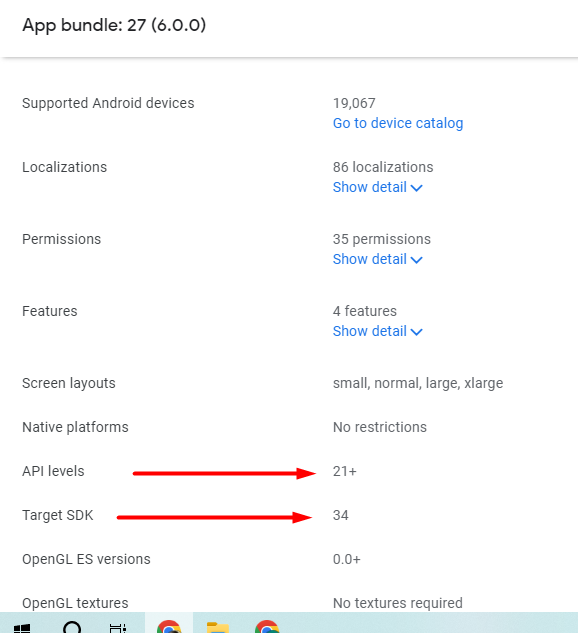
Task: Click the OpenGL ES versions 0.0+ value
Action: (x=346, y=559)
